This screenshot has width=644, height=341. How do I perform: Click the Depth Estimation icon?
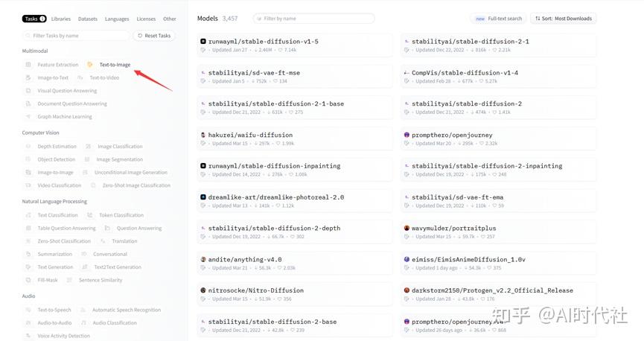(29, 147)
